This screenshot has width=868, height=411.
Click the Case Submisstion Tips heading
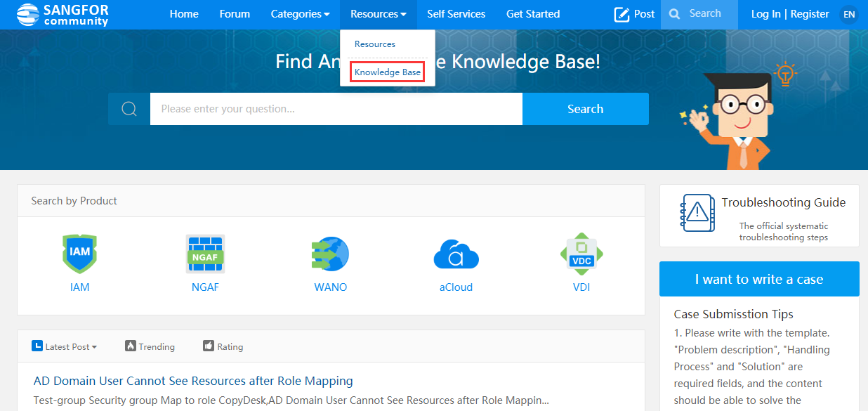[733, 314]
